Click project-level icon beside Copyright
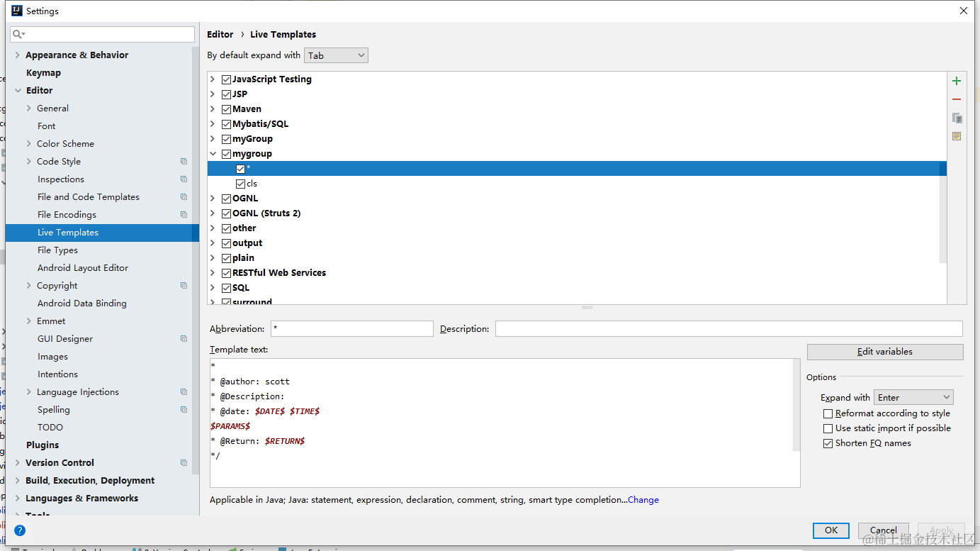The height and width of the screenshot is (551, 980). (x=184, y=286)
